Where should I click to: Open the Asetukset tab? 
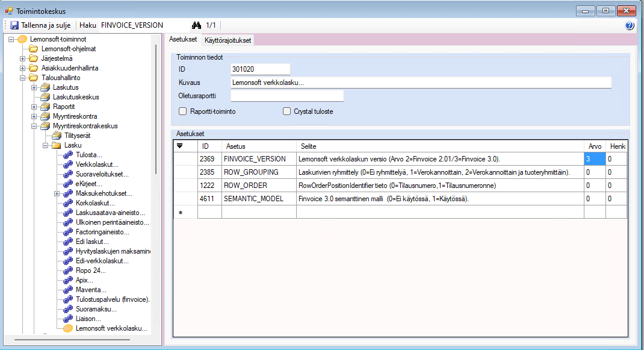click(x=183, y=40)
